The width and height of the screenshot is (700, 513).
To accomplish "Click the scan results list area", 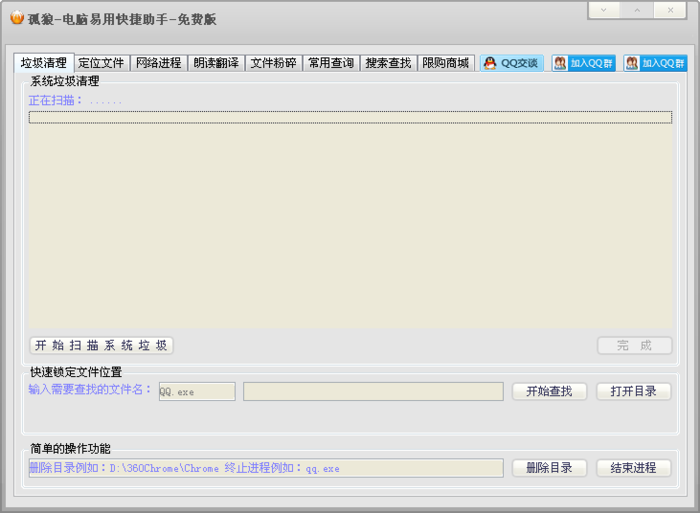I will pyautogui.click(x=350, y=220).
